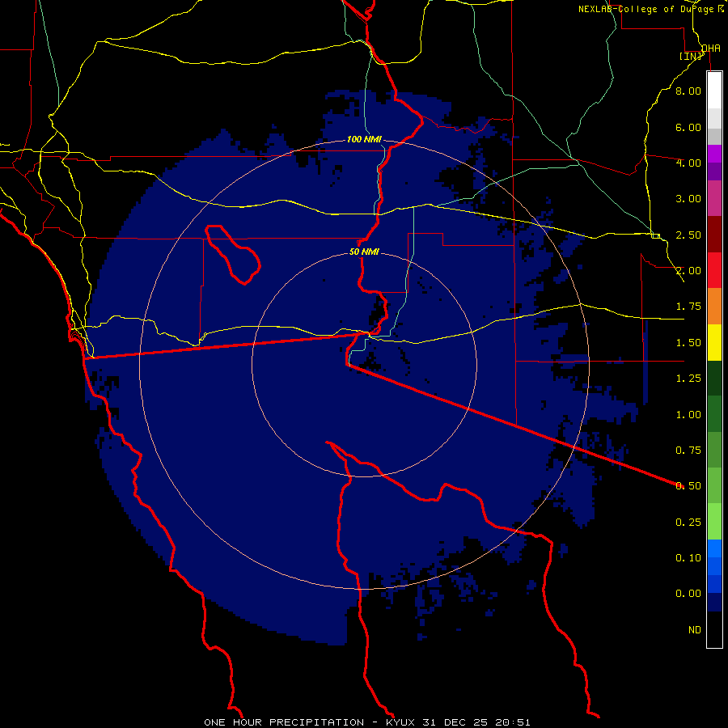728x728 pixels.
Task: Click the 1.00 legend value
Action: [x=688, y=415]
